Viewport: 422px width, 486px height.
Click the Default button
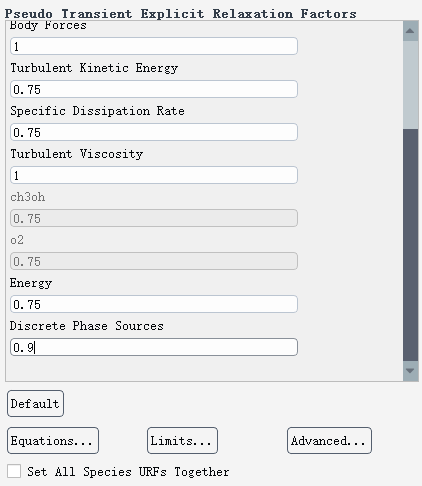pos(35,404)
